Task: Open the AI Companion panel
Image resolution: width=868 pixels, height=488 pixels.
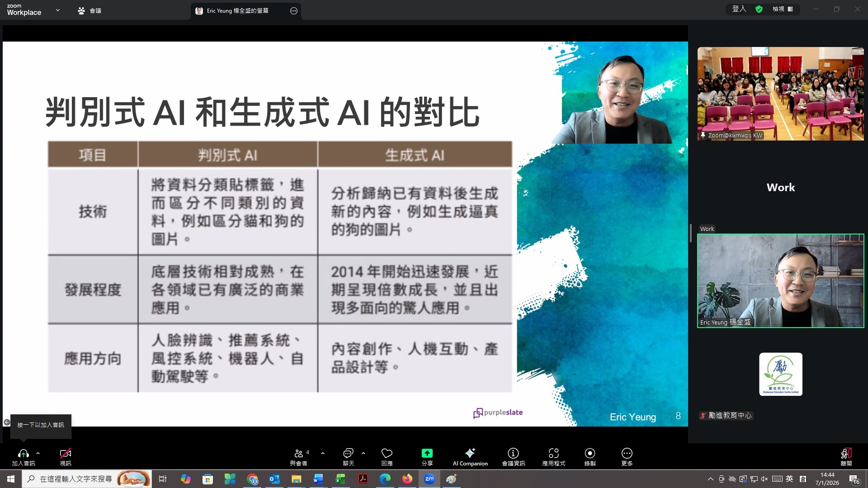Action: click(470, 454)
